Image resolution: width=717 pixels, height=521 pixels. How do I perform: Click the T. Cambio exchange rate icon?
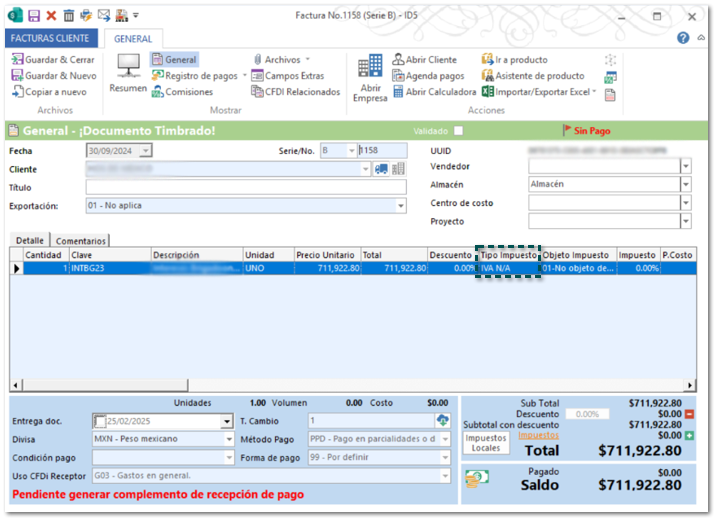tap(443, 421)
